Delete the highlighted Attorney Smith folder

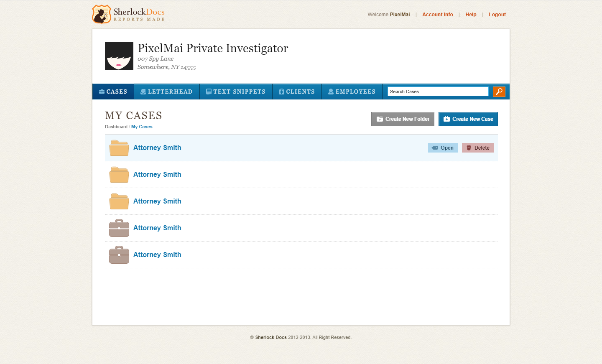[478, 148]
